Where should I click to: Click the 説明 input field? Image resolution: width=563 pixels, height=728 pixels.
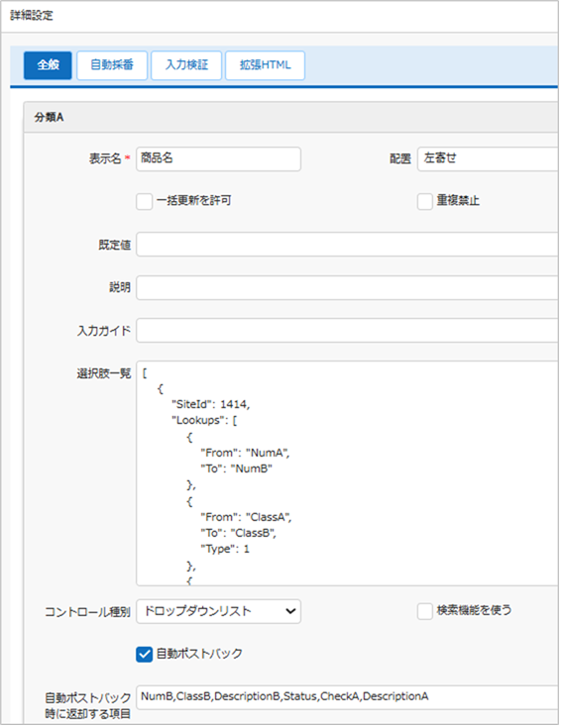[347, 287]
